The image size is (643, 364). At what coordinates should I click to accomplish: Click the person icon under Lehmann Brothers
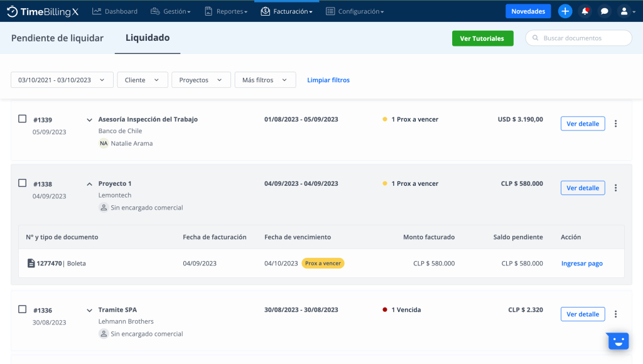104,334
